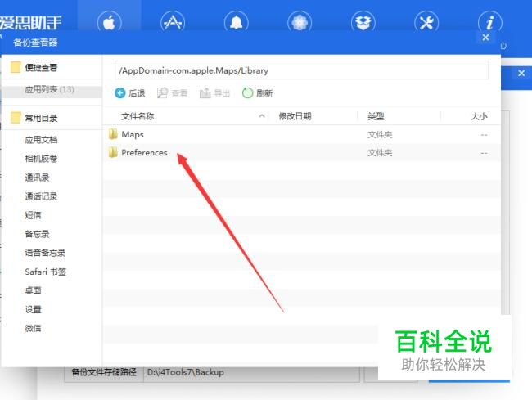Select 短信 in sidebar

(33, 215)
